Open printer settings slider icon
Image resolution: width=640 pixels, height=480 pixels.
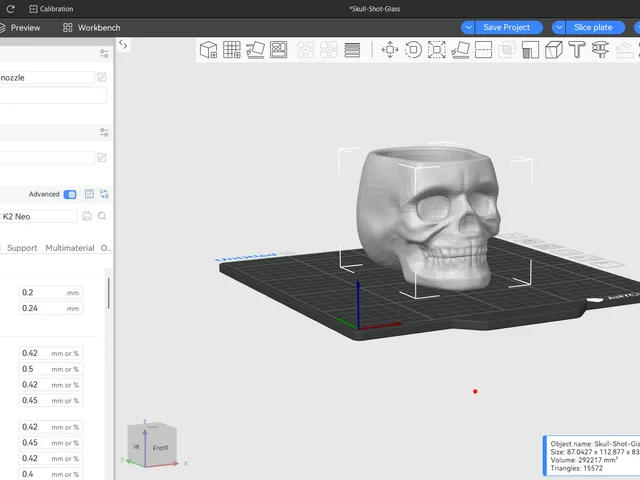[x=104, y=53]
